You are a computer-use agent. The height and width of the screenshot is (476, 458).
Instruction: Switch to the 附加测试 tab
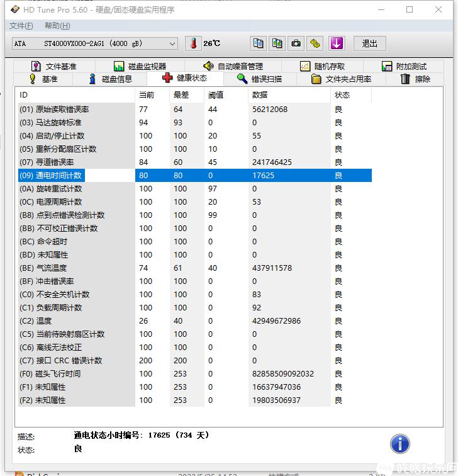(404, 66)
